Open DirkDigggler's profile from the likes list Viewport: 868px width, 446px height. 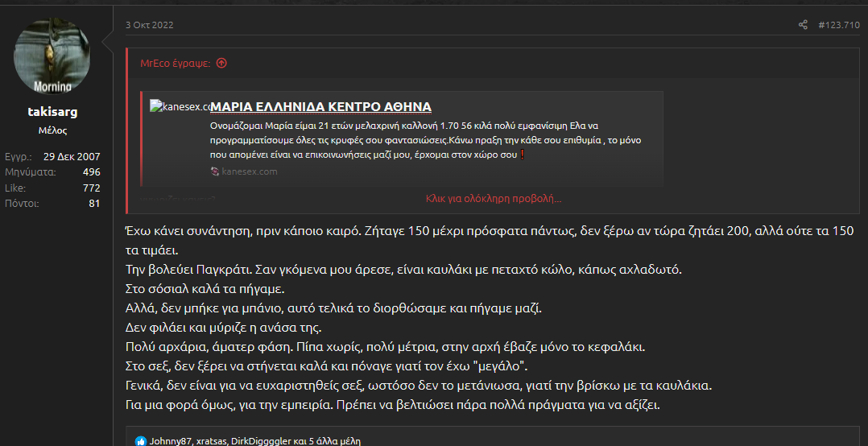click(x=262, y=441)
